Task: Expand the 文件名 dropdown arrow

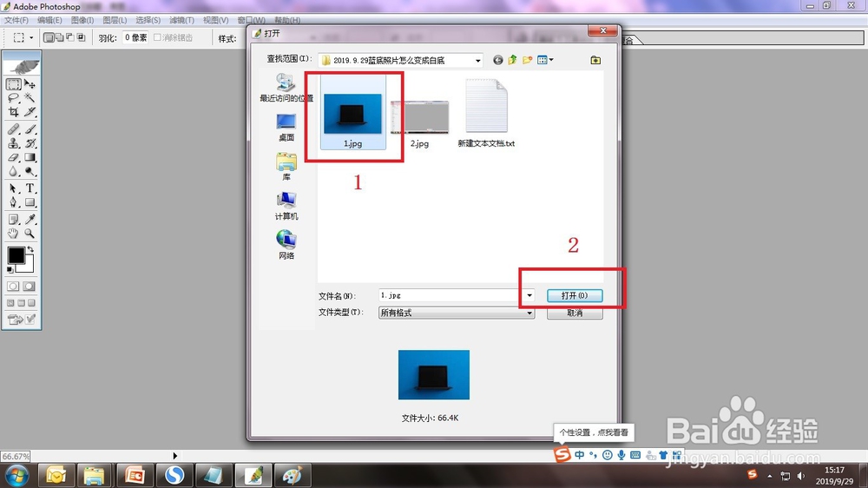Action: [529, 295]
